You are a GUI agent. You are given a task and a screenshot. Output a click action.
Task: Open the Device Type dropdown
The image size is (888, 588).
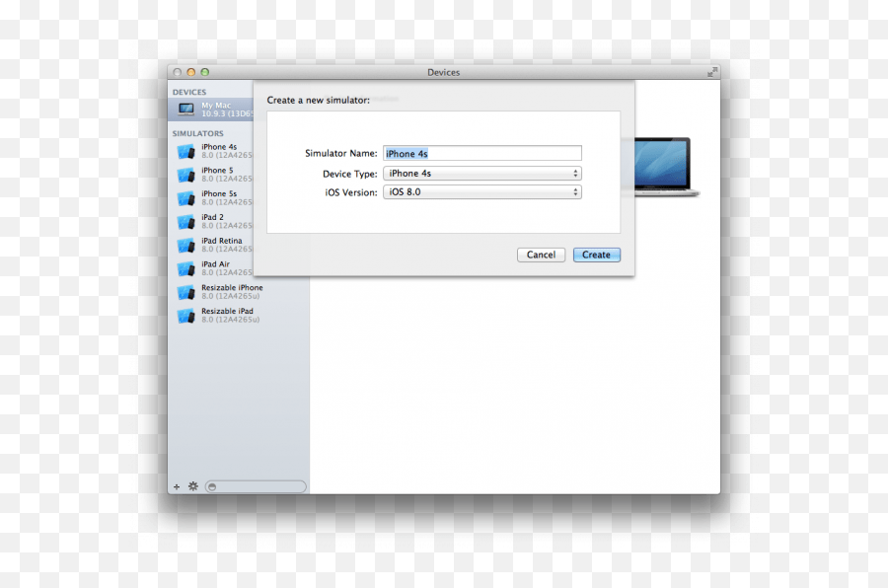(x=481, y=172)
